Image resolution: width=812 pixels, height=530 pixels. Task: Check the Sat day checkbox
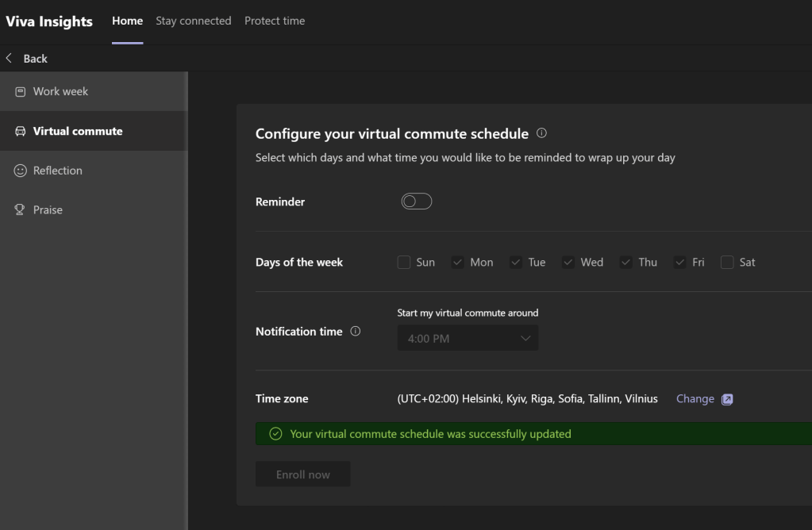727,263
